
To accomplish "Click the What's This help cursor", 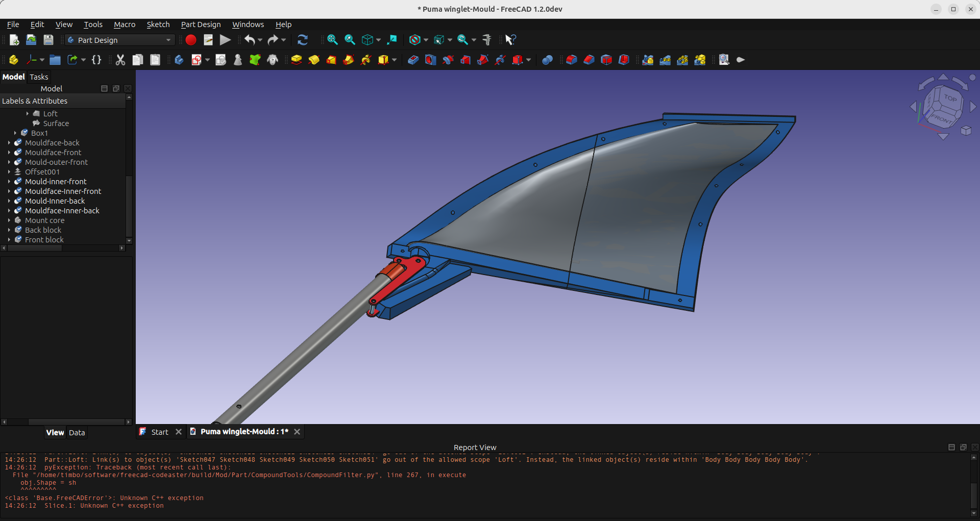I will pyautogui.click(x=510, y=40).
